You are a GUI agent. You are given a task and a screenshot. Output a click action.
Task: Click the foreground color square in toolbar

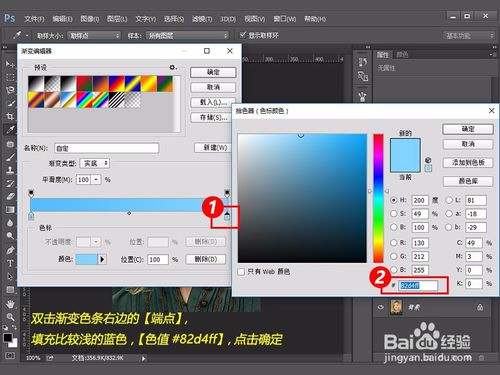8,338
